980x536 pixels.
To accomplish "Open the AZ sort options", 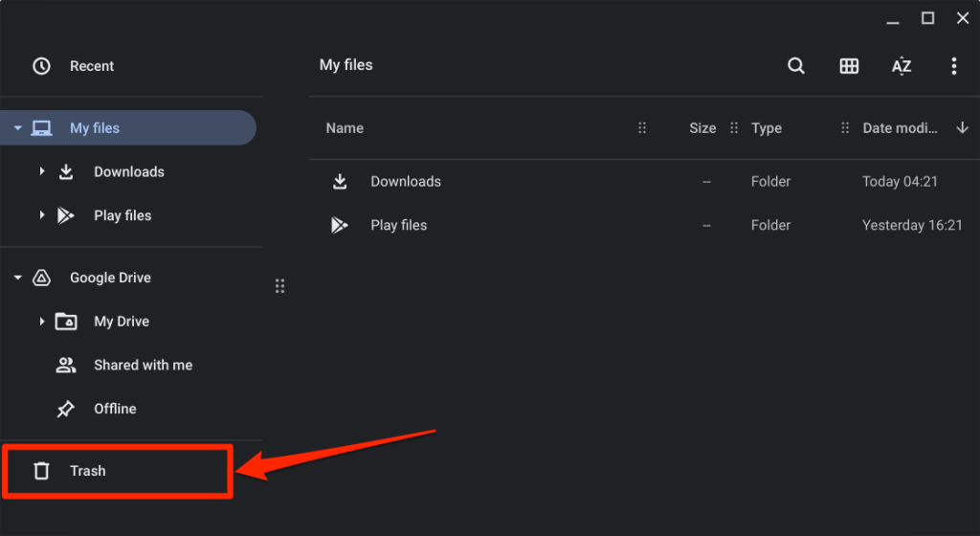I will pyautogui.click(x=902, y=66).
